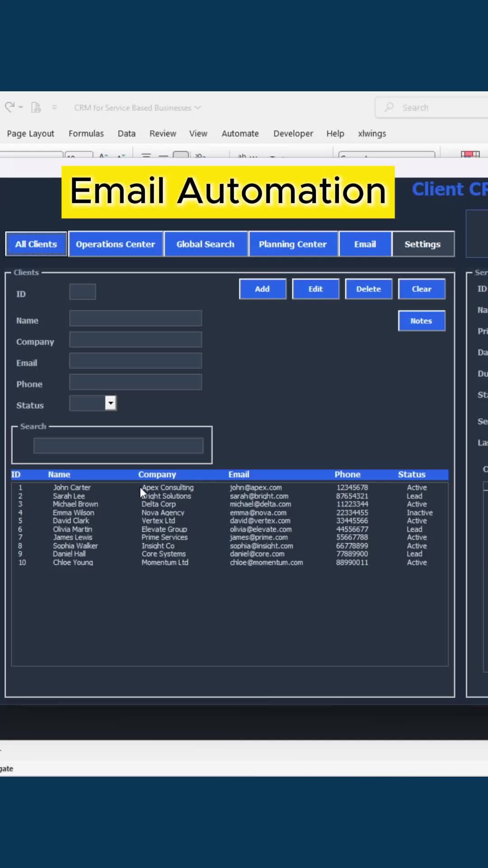Image resolution: width=488 pixels, height=868 pixels.
Task: Select the All Clients navigation button
Action: point(36,244)
